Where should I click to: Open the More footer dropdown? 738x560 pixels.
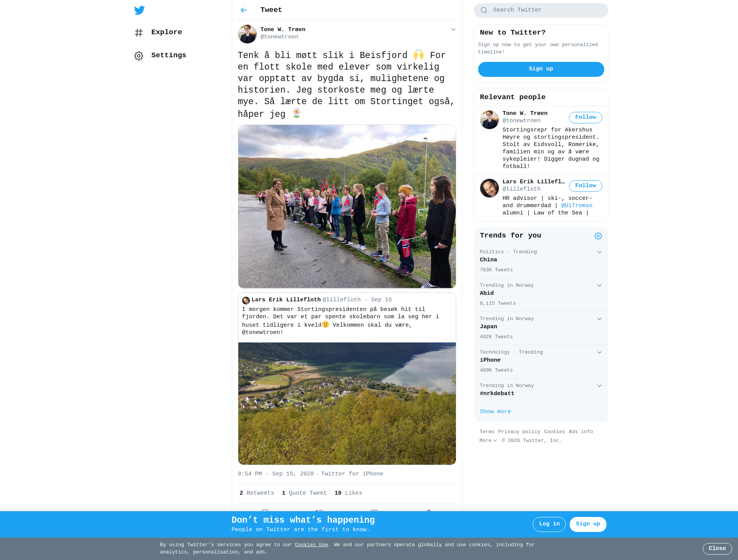tap(488, 440)
